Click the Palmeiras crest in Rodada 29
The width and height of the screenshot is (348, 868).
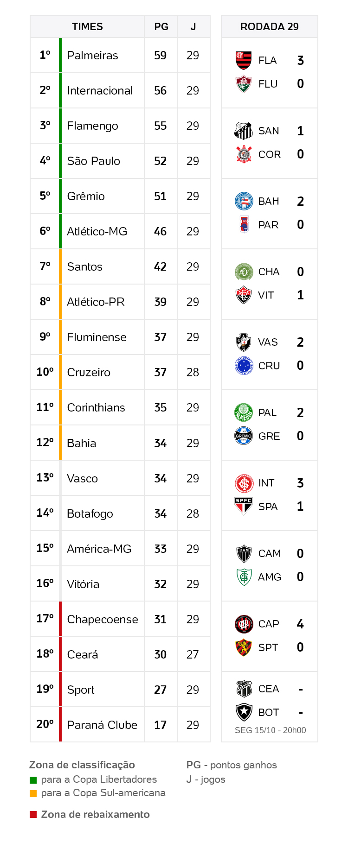[x=244, y=412]
